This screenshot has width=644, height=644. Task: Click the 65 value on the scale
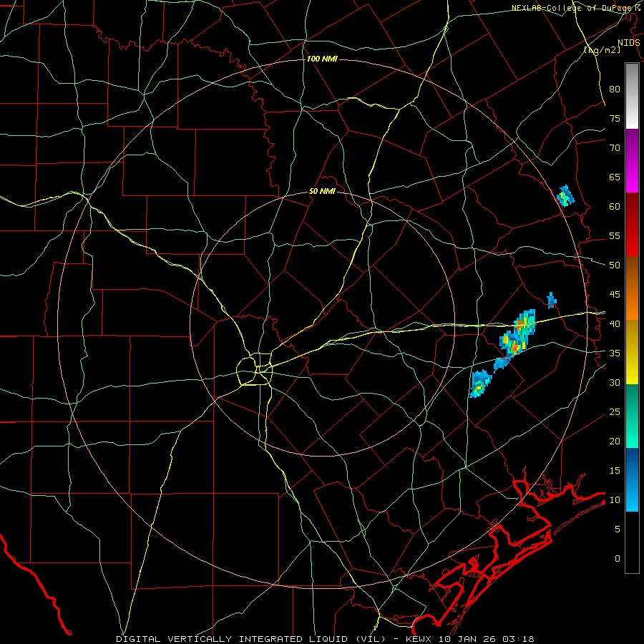tap(615, 177)
